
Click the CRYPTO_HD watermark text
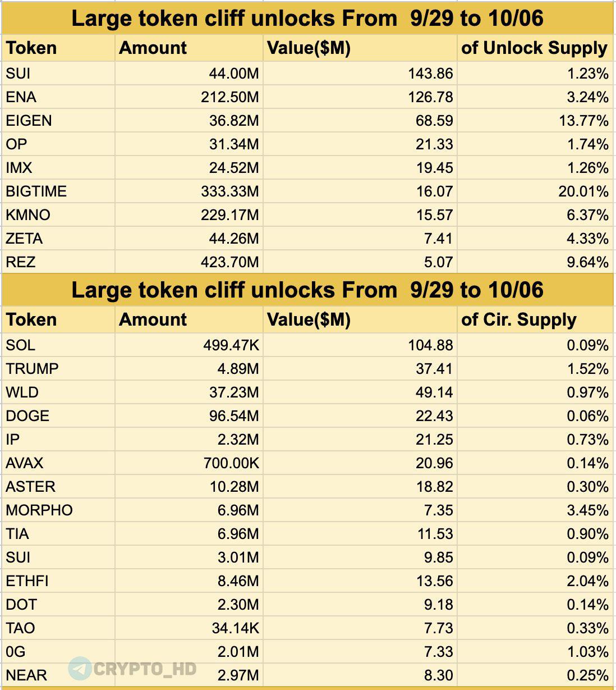point(145,669)
